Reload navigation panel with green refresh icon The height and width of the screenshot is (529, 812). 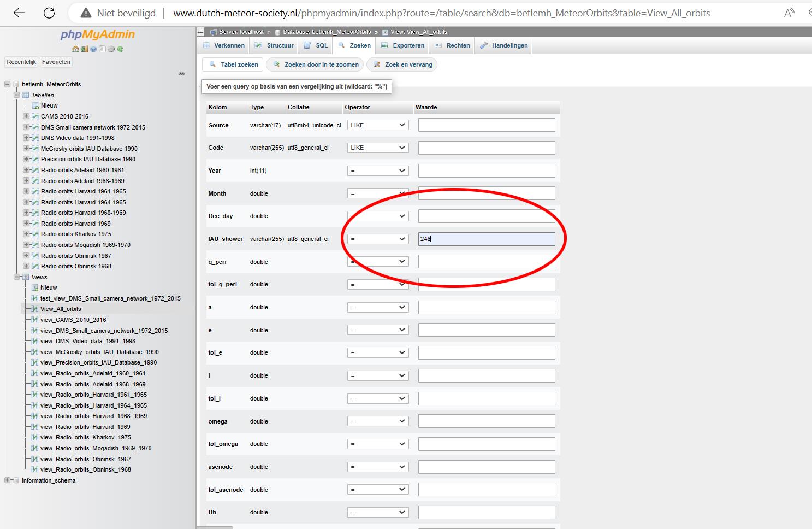click(x=120, y=49)
